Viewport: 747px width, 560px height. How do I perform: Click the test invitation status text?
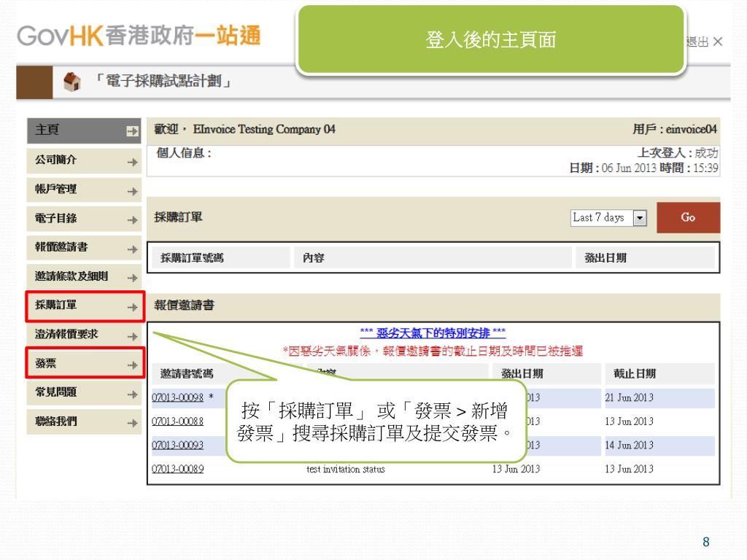click(345, 469)
